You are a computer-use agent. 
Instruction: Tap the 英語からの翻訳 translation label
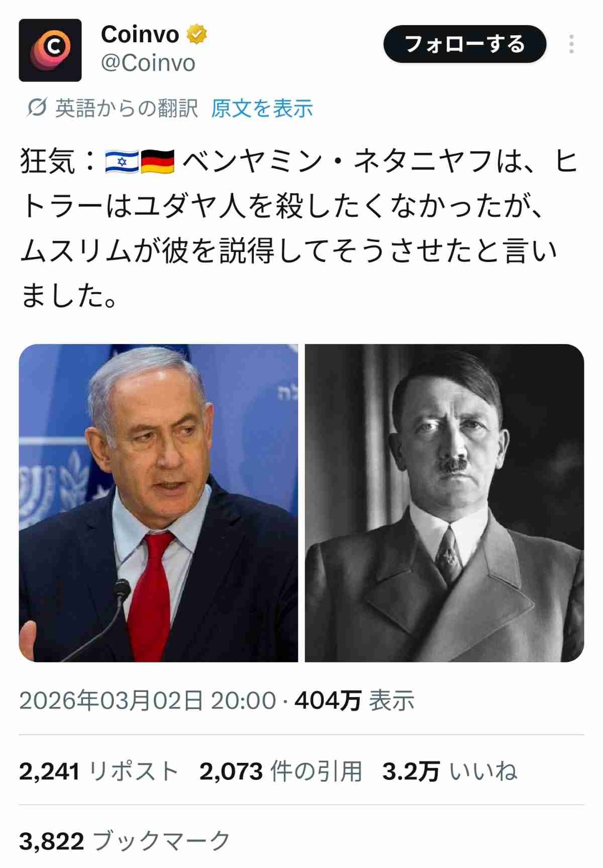pyautogui.click(x=127, y=108)
